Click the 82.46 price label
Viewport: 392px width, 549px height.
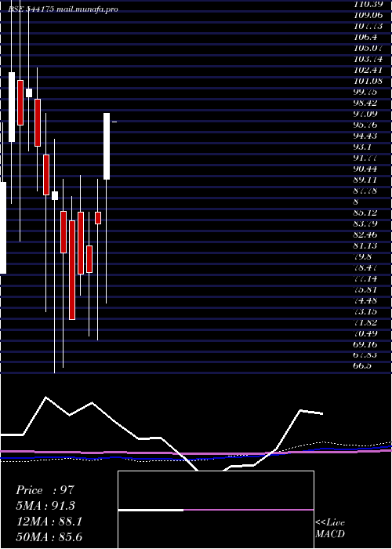pos(365,235)
